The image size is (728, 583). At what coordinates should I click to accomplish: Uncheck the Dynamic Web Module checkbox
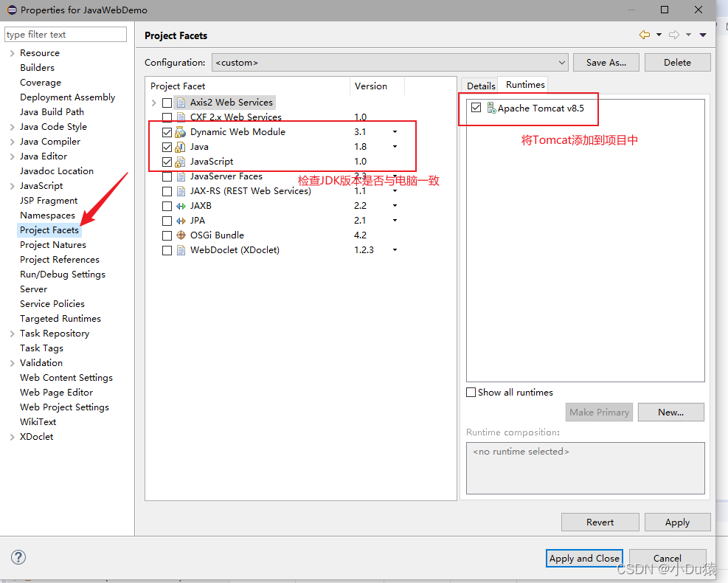[x=167, y=132]
